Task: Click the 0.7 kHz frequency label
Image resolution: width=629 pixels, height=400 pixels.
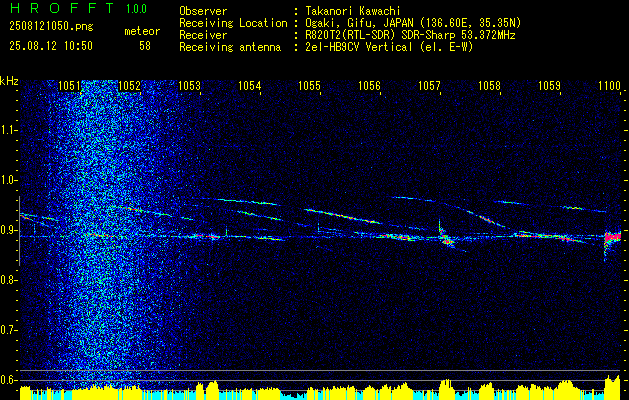Action: tap(7, 330)
